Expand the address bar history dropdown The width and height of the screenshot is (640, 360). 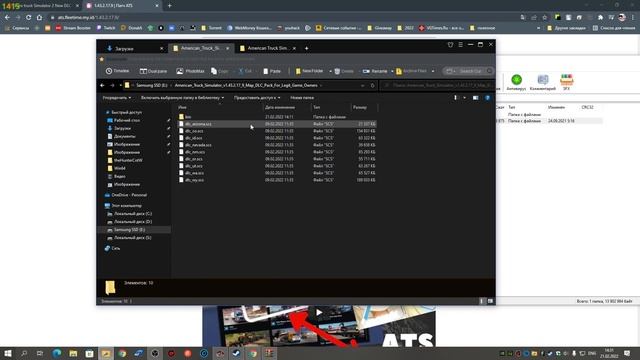point(362,85)
